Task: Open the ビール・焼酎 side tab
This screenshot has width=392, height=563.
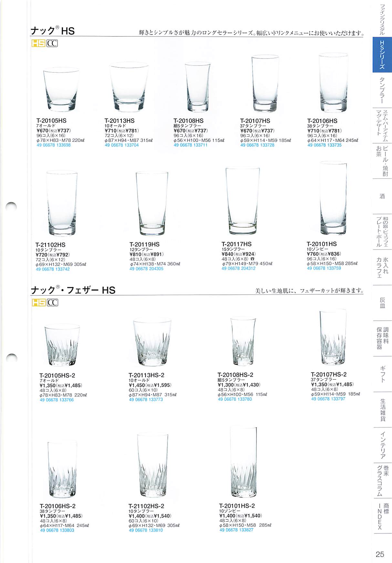Action: click(382, 161)
